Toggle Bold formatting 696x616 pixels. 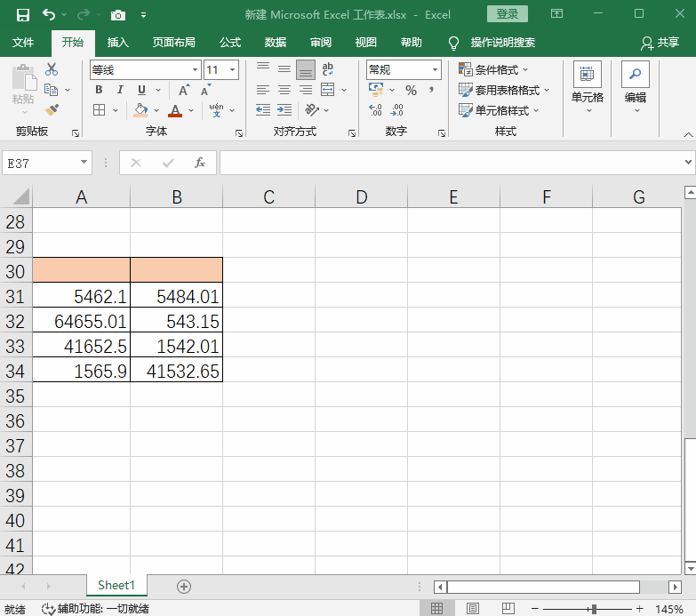(x=99, y=90)
